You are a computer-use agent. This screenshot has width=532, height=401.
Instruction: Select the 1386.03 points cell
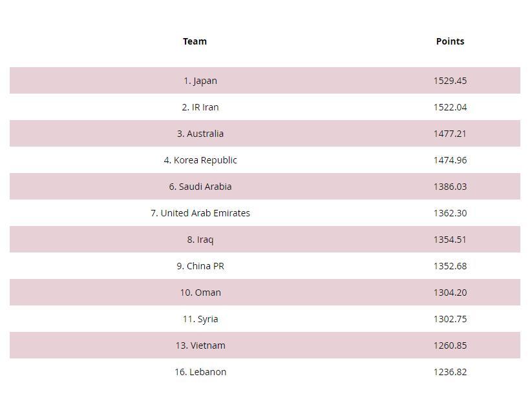click(x=450, y=187)
